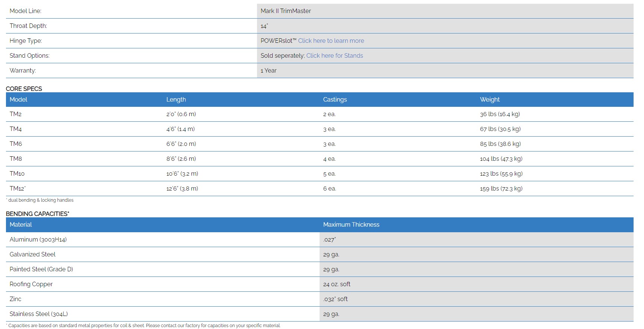Select the length 10'6" (3.2 m) cell
The width and height of the screenshot is (644, 329).
click(x=182, y=173)
